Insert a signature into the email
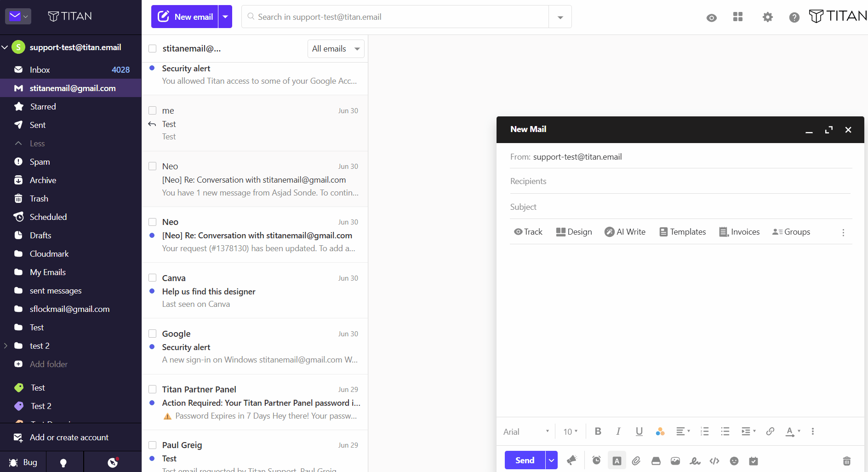868x472 pixels. point(695,460)
